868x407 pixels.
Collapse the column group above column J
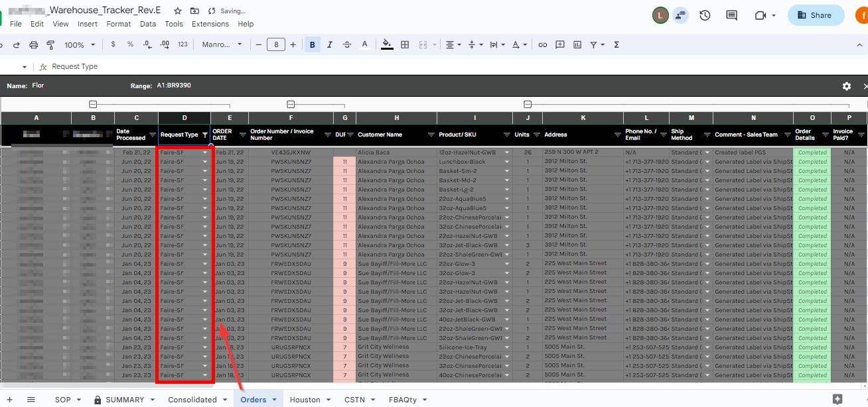coord(528,104)
